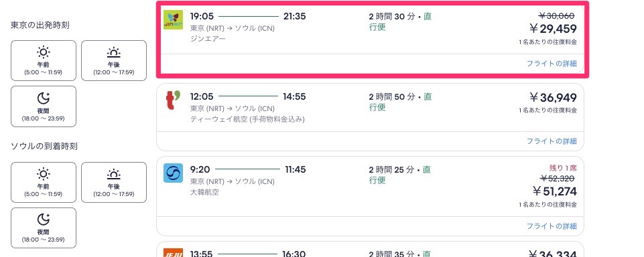Toggle the Tokyo departure 5:00〜11:59 filter

(43, 61)
